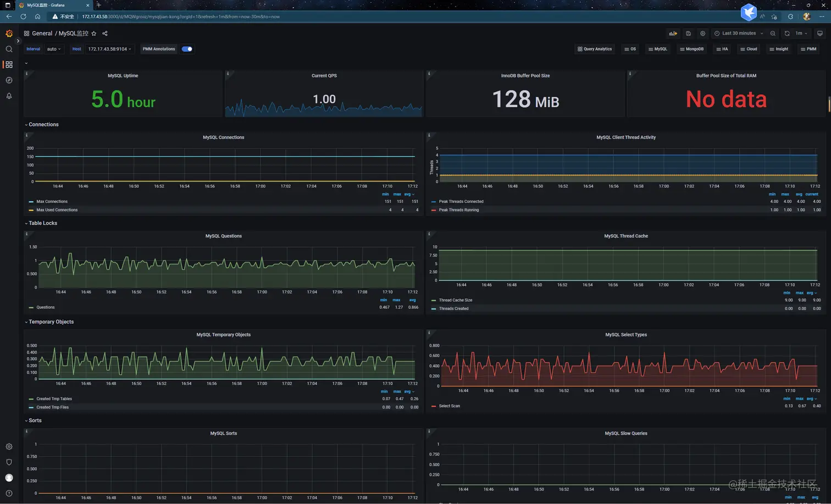Open the Host 172.17.43.58:9104 dropdown
831x504 pixels.
click(x=110, y=49)
